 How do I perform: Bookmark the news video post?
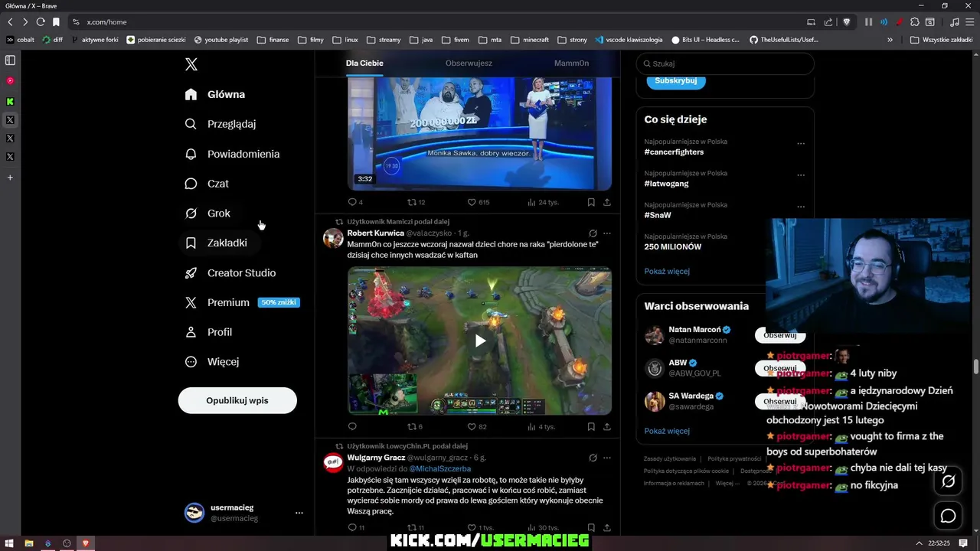[591, 202]
